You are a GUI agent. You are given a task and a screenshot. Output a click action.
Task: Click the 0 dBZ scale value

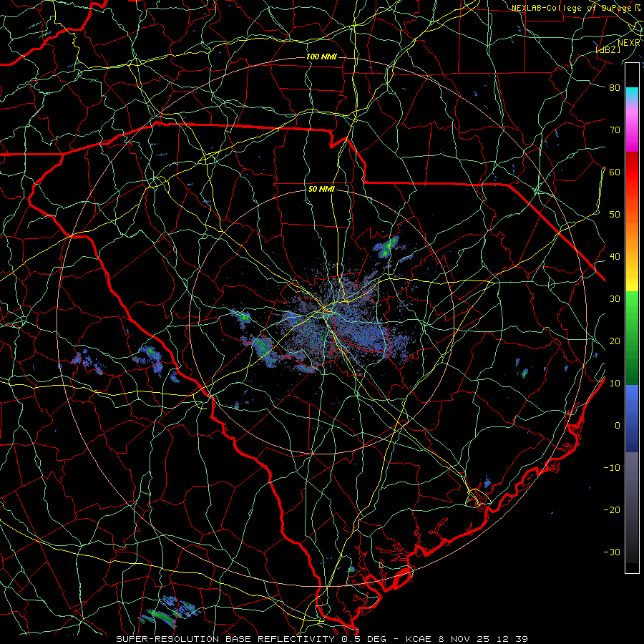[x=618, y=426]
